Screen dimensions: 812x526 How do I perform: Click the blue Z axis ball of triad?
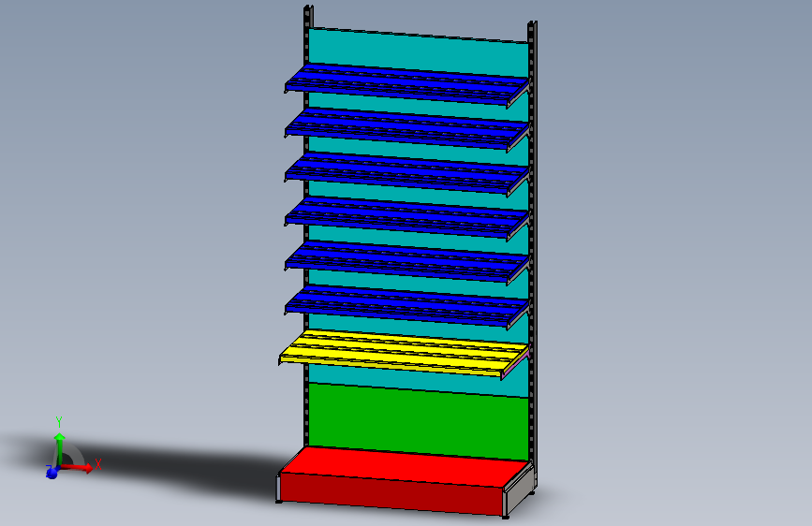tap(52, 473)
